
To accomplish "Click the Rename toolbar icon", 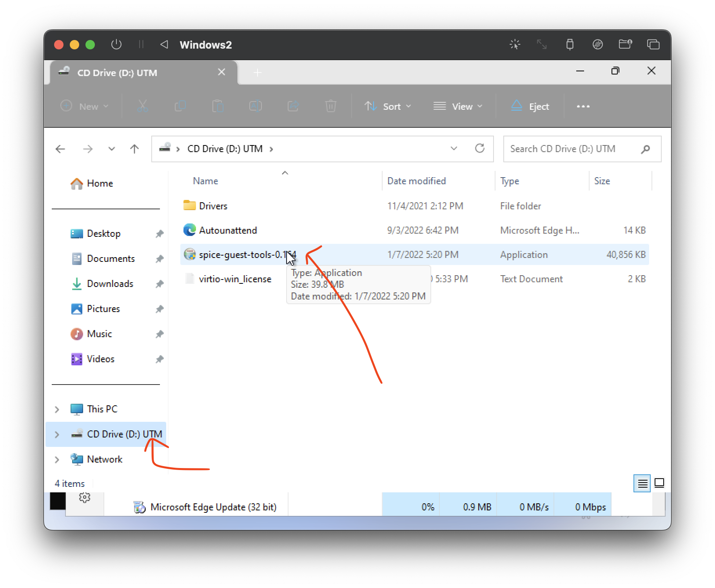I will 255,106.
